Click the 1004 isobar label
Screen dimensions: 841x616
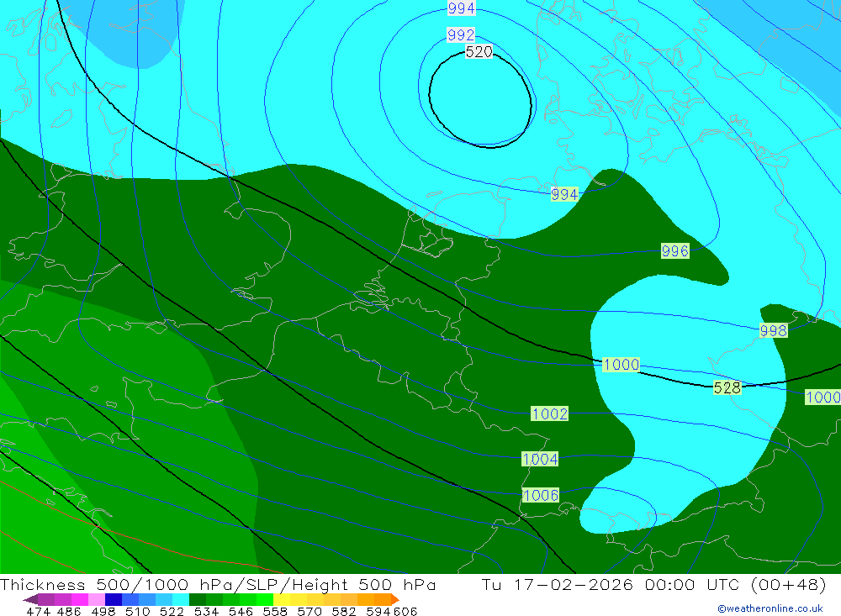[540, 459]
